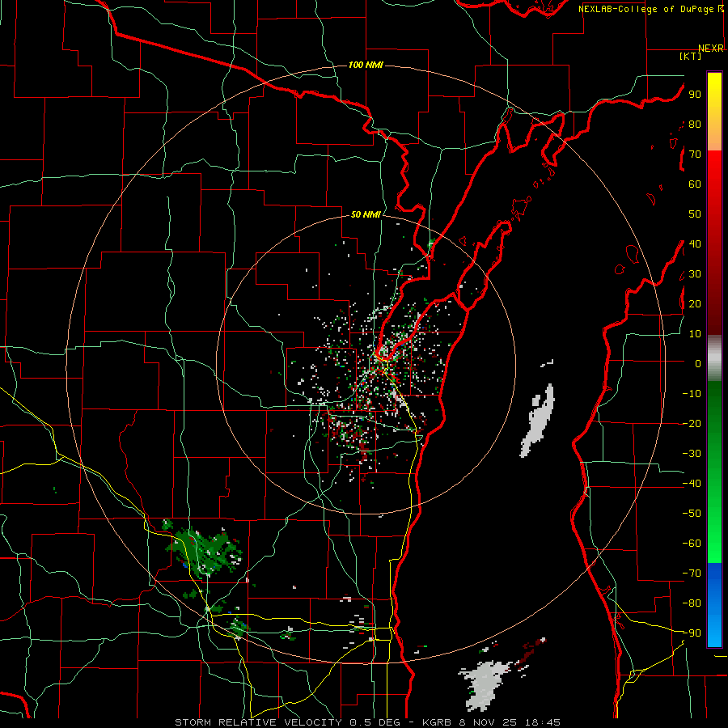The height and width of the screenshot is (728, 728).
Task: Select the 60 value on velocity scale
Action: (695, 184)
